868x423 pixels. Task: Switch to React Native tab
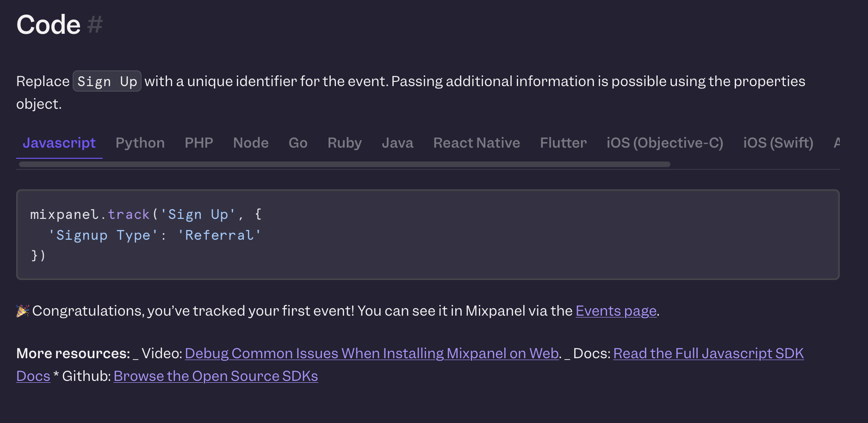[477, 143]
